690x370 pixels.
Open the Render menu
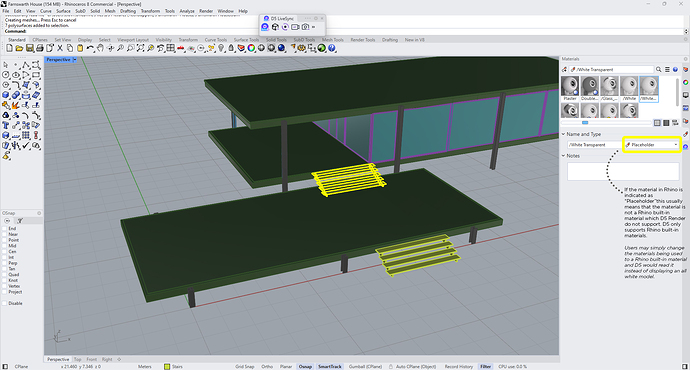tap(206, 11)
